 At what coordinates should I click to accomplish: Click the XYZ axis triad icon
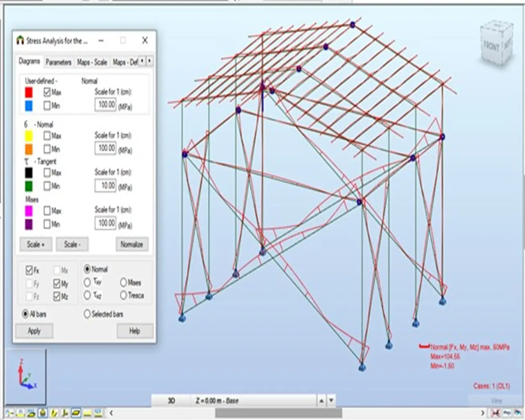pos(26,375)
